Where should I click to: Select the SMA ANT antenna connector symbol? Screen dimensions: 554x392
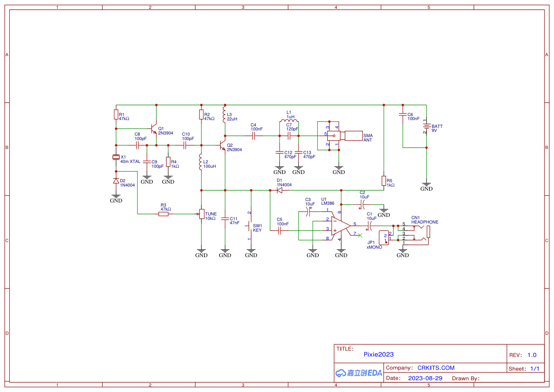point(334,136)
